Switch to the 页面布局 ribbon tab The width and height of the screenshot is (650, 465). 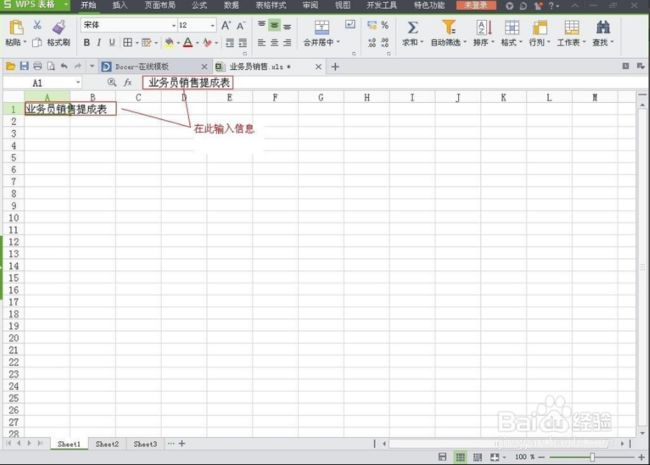(160, 5)
